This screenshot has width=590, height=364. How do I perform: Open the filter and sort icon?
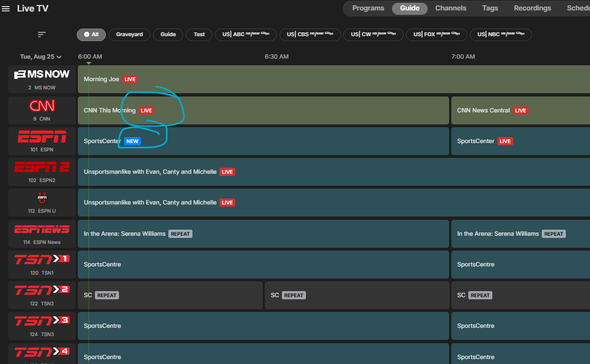[x=42, y=35]
